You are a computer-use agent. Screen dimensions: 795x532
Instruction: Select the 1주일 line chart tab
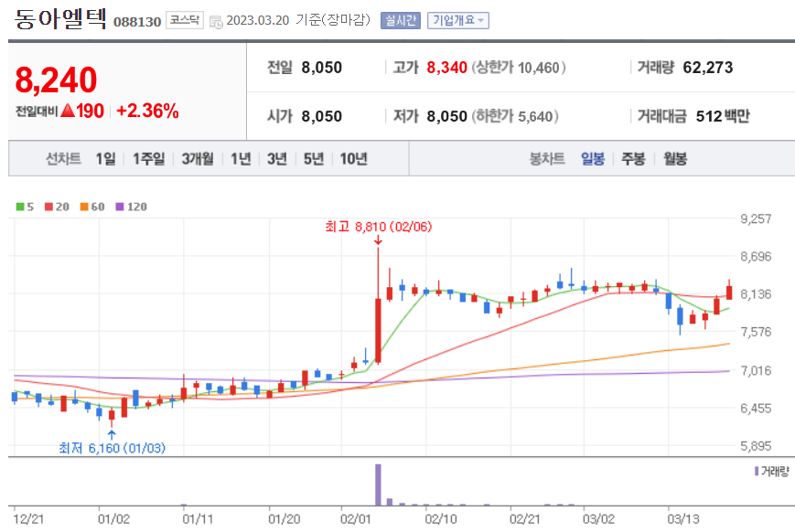pos(148,159)
